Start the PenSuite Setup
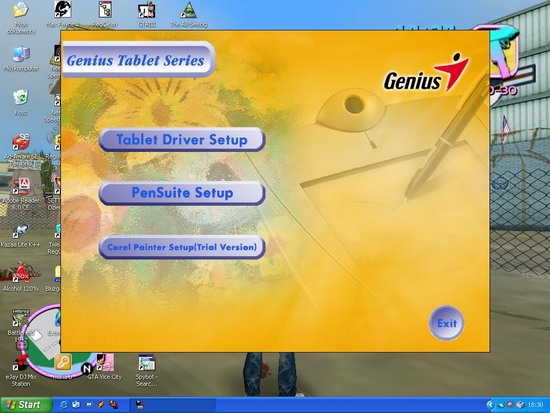 (x=182, y=193)
